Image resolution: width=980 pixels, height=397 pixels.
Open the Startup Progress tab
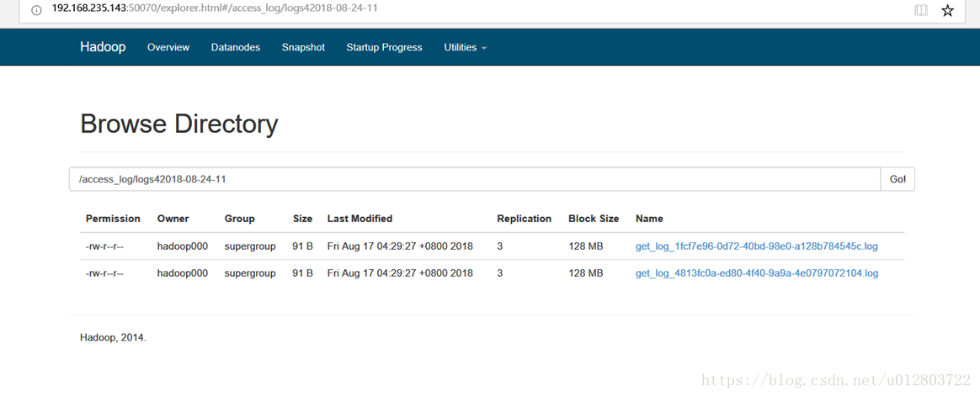(385, 47)
